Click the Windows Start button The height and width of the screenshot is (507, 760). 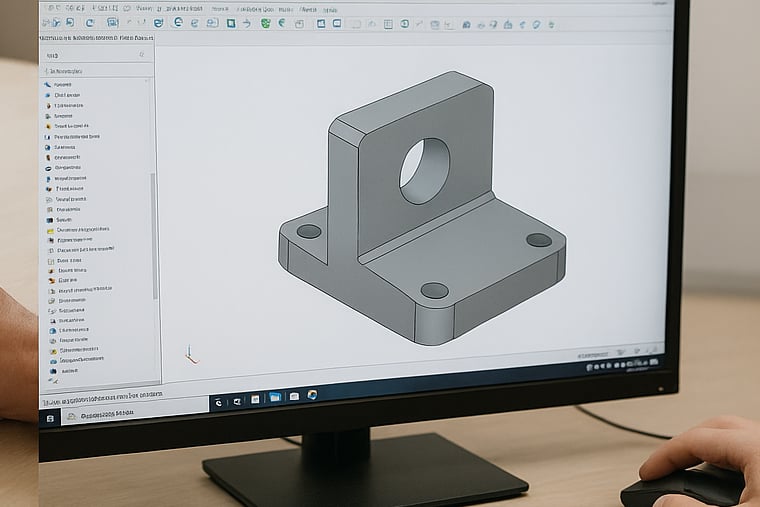point(50,418)
